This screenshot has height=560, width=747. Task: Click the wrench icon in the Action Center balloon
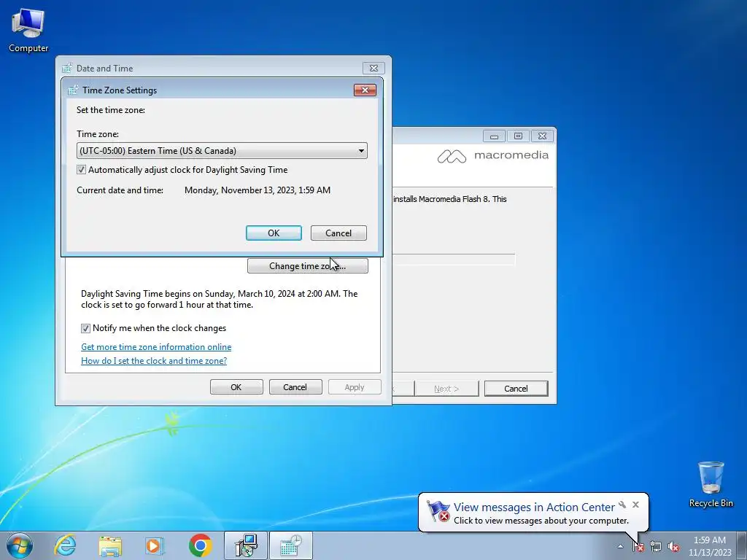point(622,505)
